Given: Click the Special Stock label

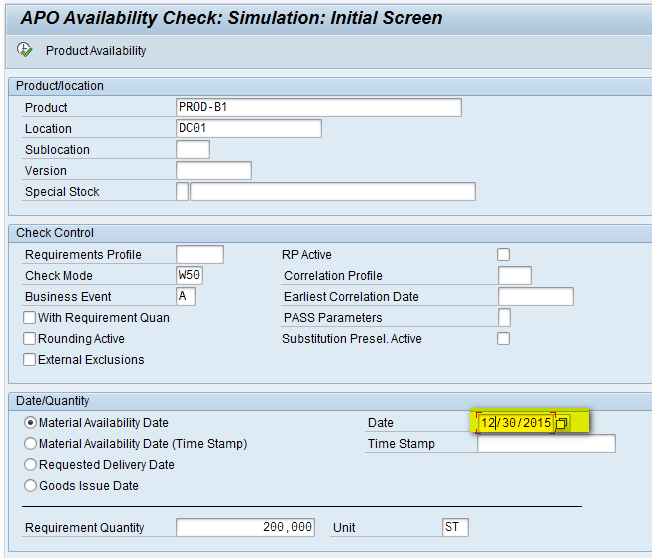Looking at the screenshot, I should coord(62,192).
